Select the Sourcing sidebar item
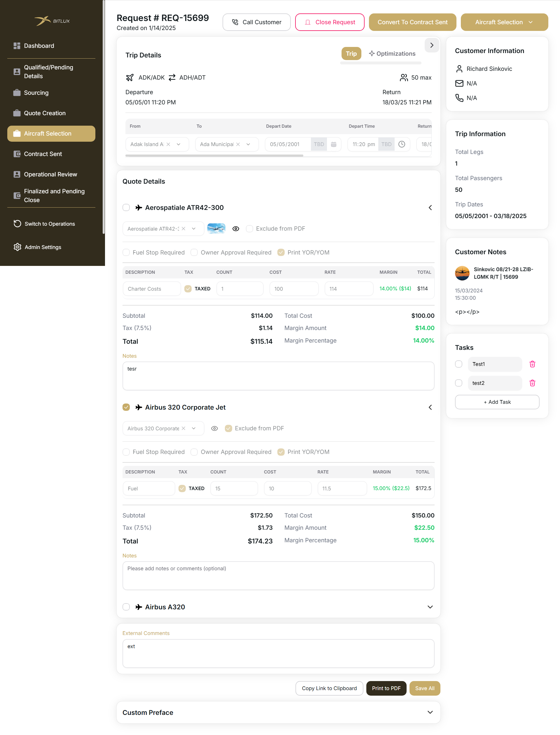The width and height of the screenshot is (560, 735). pos(36,93)
